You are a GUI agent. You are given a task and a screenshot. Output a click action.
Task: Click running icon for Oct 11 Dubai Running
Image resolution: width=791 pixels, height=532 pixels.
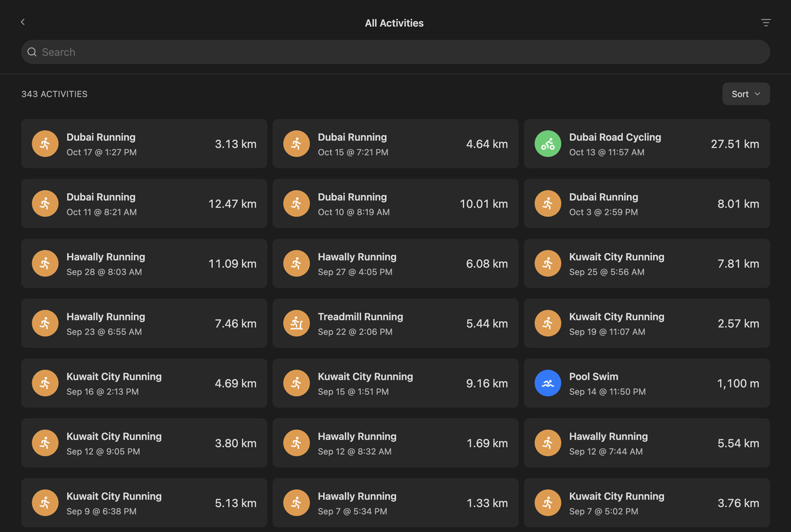[45, 204]
